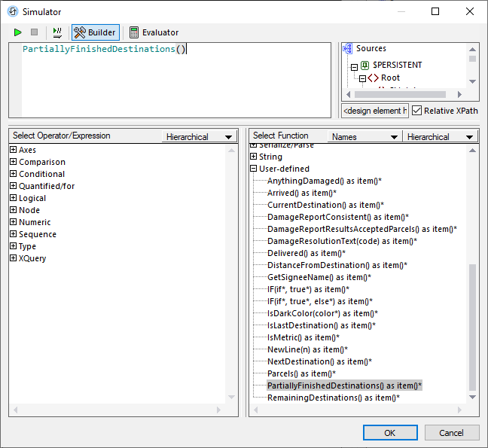This screenshot has width=488, height=448.
Task: Click the Root element icon
Action: [x=373, y=78]
